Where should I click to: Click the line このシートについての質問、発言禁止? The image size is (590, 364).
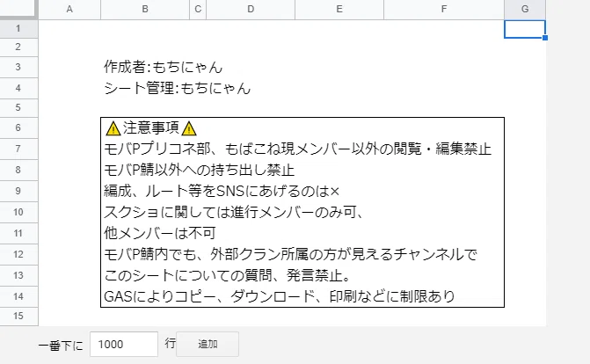point(227,275)
